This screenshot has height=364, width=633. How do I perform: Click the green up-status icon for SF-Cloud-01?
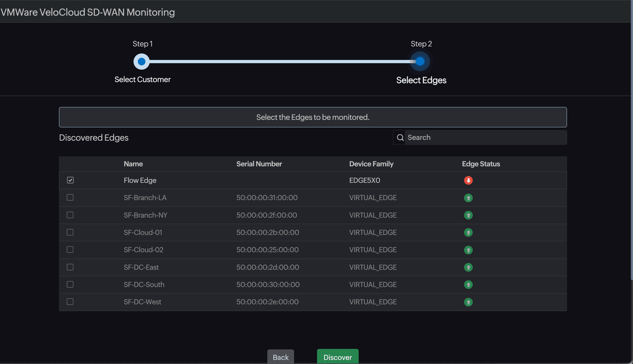tap(468, 232)
